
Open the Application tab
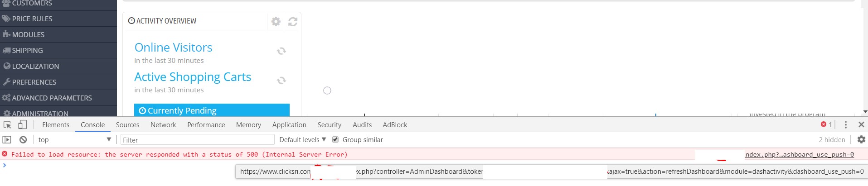click(289, 125)
